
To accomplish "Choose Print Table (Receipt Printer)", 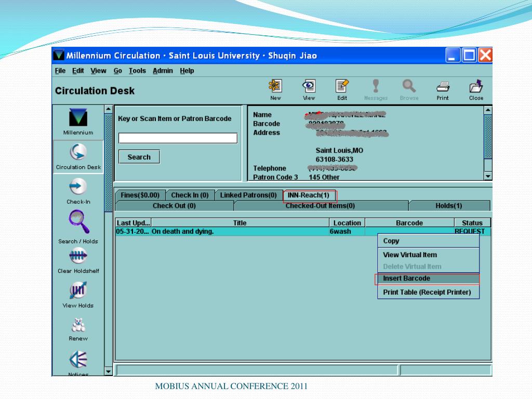I will [x=428, y=292].
